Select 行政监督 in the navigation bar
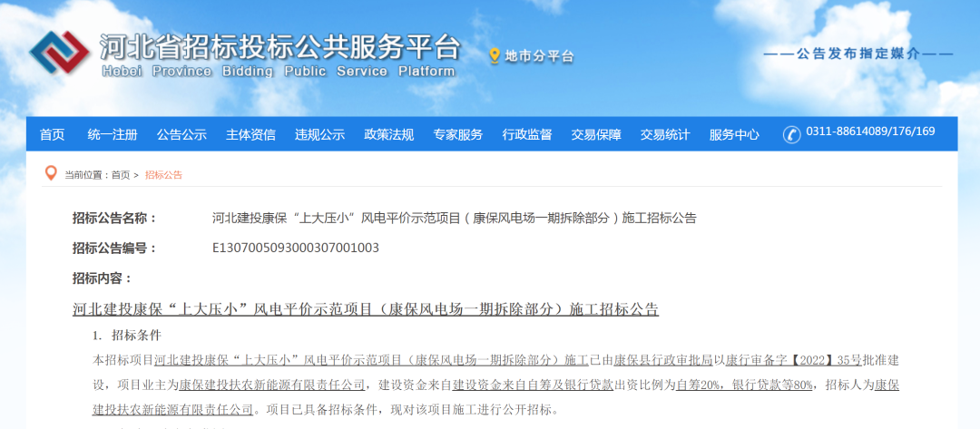The width and height of the screenshot is (980, 429). tap(527, 134)
